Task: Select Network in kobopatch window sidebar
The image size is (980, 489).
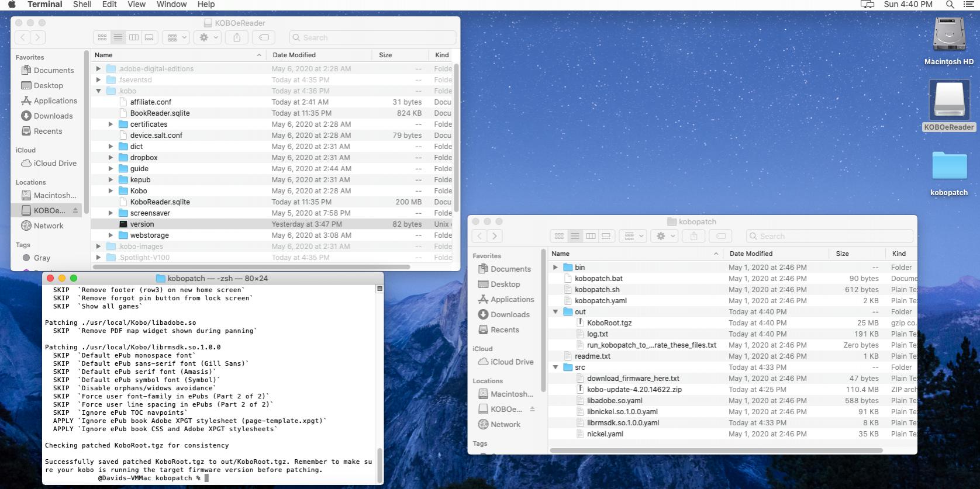Action: 500,424
